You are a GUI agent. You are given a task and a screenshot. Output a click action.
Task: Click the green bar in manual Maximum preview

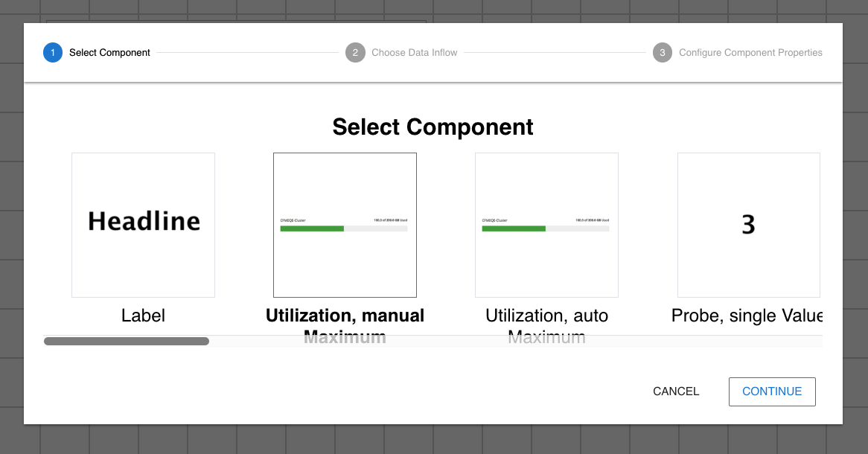pyautogui.click(x=312, y=228)
